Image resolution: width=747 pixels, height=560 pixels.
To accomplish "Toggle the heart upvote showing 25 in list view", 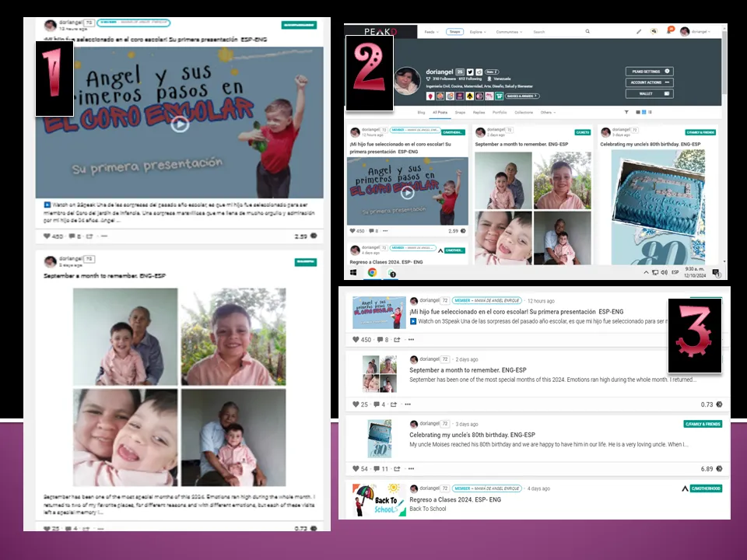I will 356,404.
